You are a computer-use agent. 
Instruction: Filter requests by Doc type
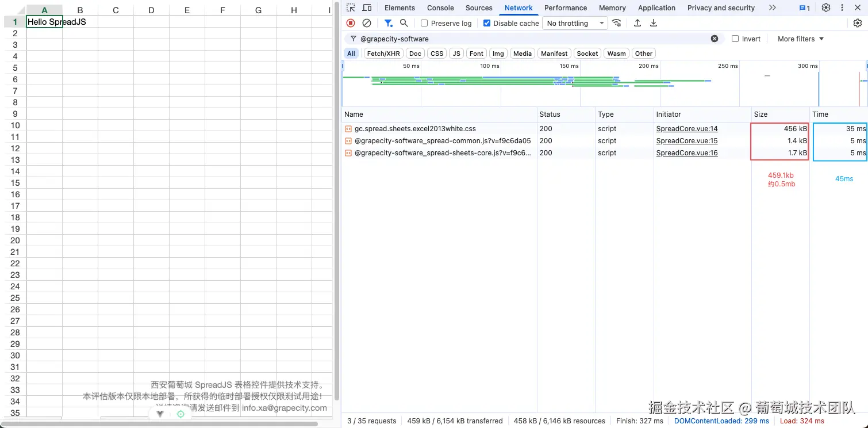click(416, 54)
